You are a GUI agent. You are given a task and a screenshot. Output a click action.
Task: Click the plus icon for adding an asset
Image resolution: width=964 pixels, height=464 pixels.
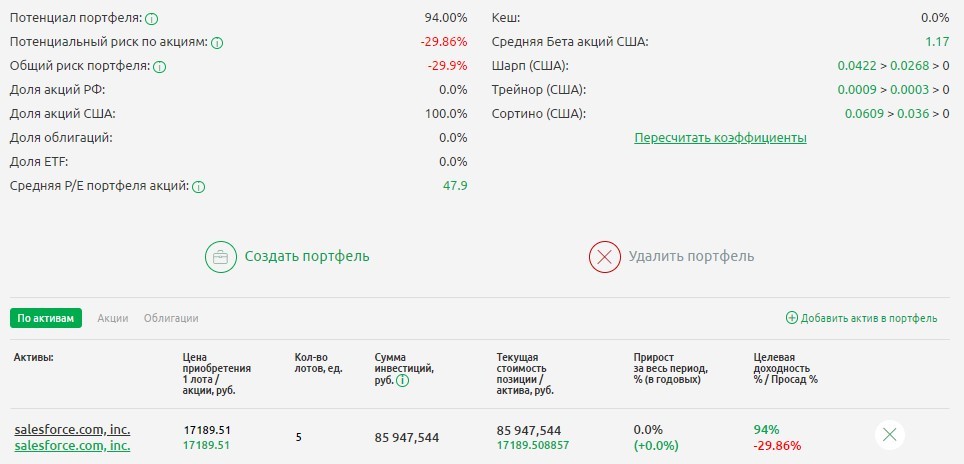click(792, 319)
